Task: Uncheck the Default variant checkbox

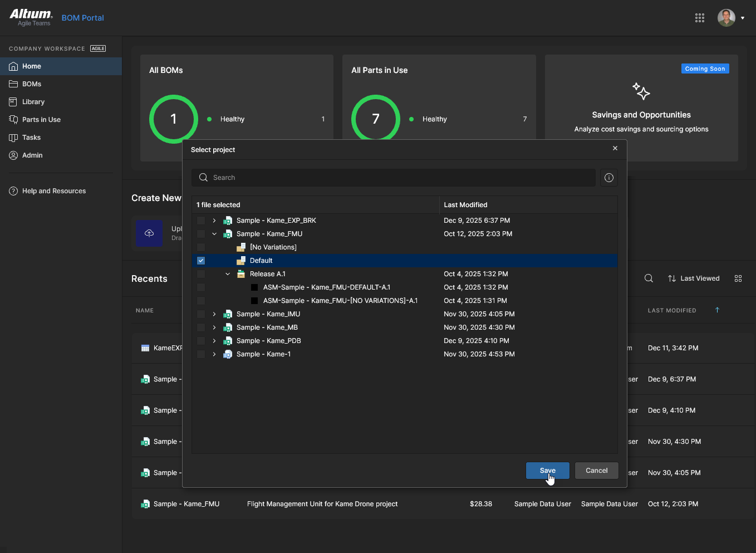Action: click(x=201, y=261)
